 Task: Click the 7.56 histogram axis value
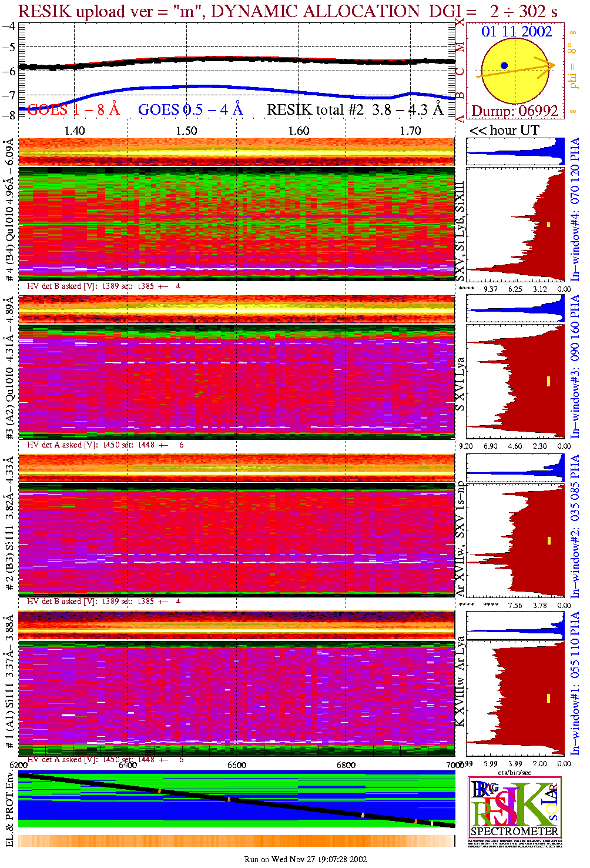pos(515,605)
